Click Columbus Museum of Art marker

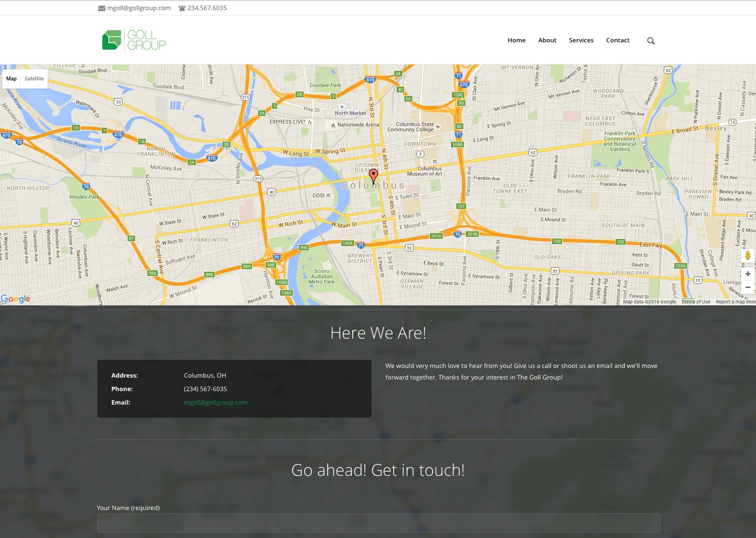coord(435,162)
